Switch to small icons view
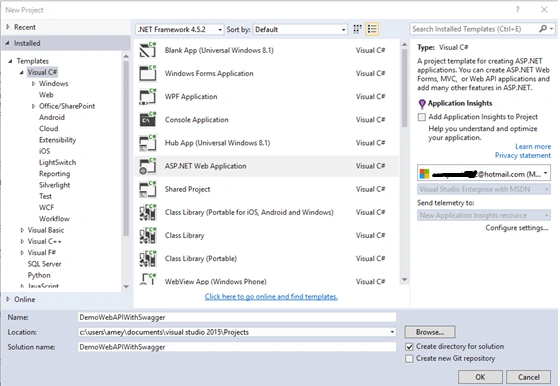Image resolution: width=560 pixels, height=386 pixels. pyautogui.click(x=358, y=29)
